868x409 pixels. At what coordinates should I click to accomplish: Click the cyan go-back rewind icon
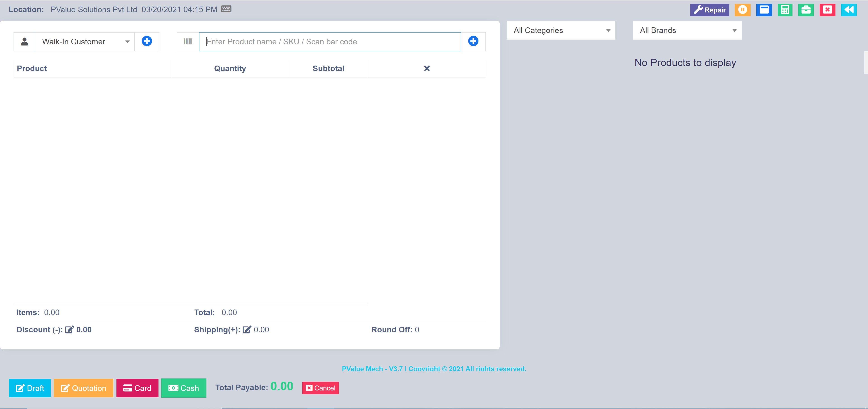click(849, 10)
